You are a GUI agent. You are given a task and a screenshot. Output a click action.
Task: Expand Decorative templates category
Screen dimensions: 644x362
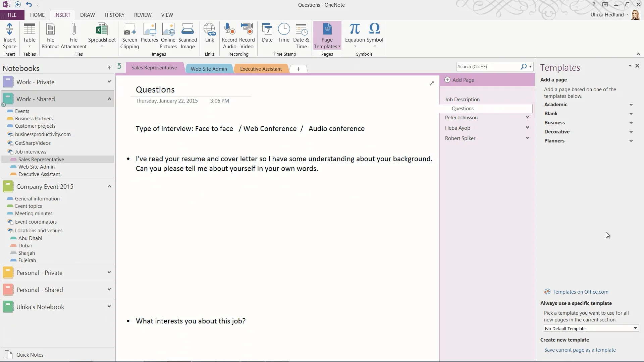tap(631, 132)
